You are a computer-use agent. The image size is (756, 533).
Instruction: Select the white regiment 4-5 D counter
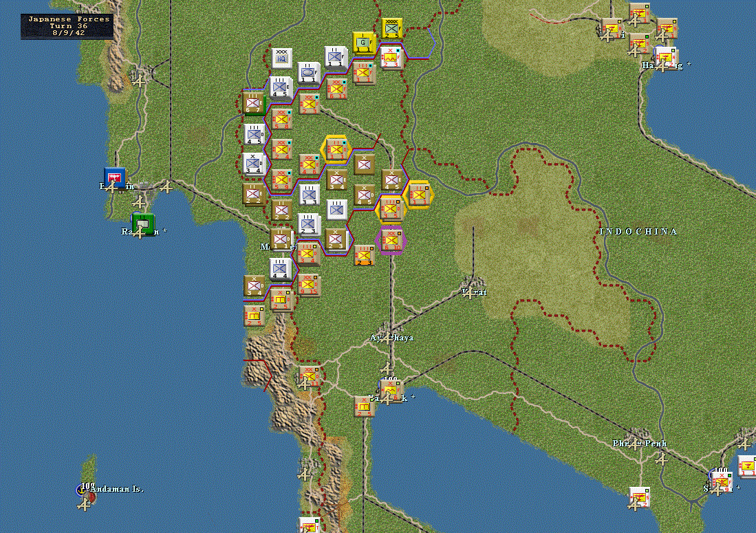pyautogui.click(x=254, y=135)
